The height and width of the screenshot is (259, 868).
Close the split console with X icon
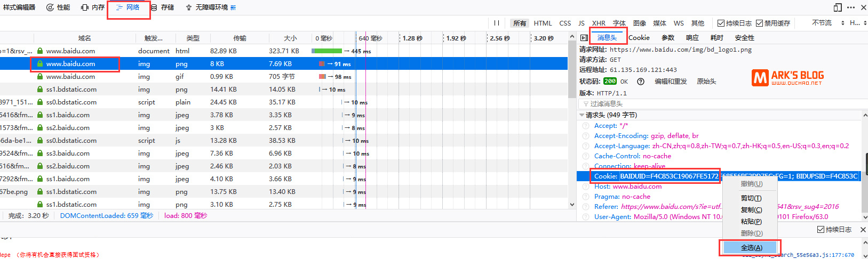[x=863, y=230]
